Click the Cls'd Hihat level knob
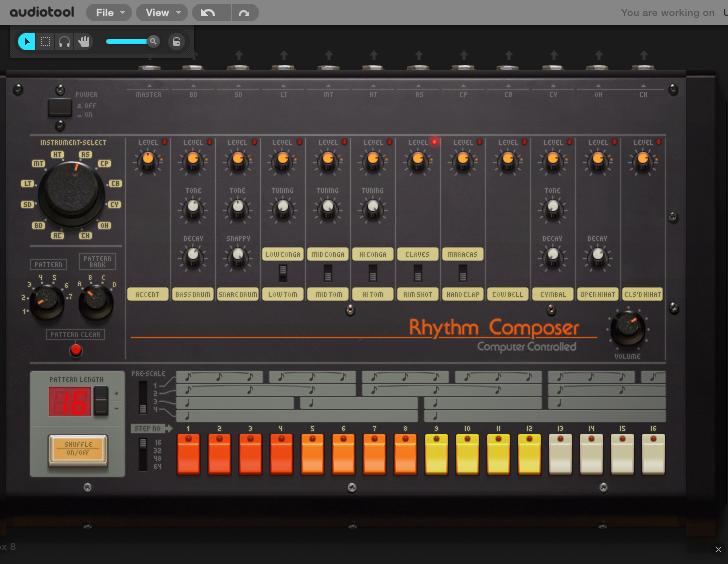The width and height of the screenshot is (728, 564). tap(643, 161)
